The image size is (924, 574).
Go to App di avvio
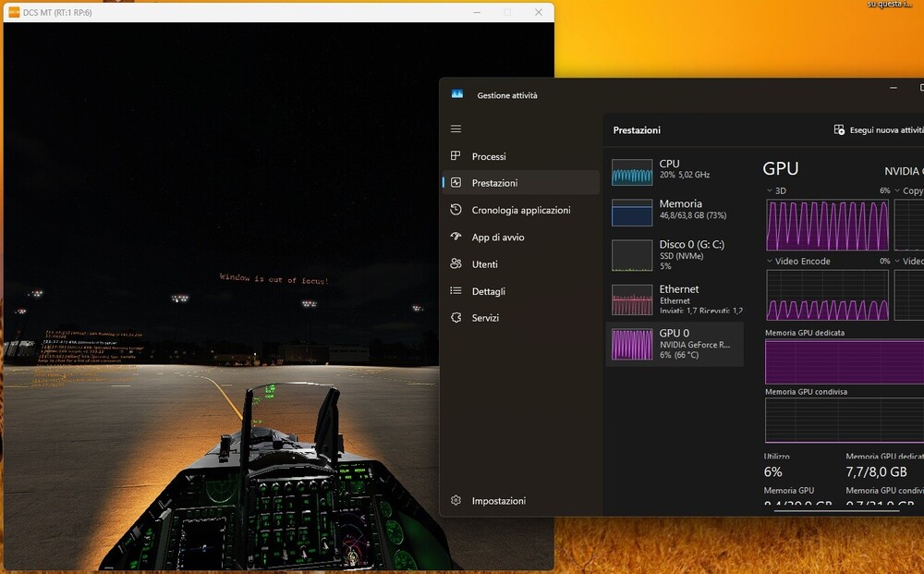pyautogui.click(x=520, y=237)
